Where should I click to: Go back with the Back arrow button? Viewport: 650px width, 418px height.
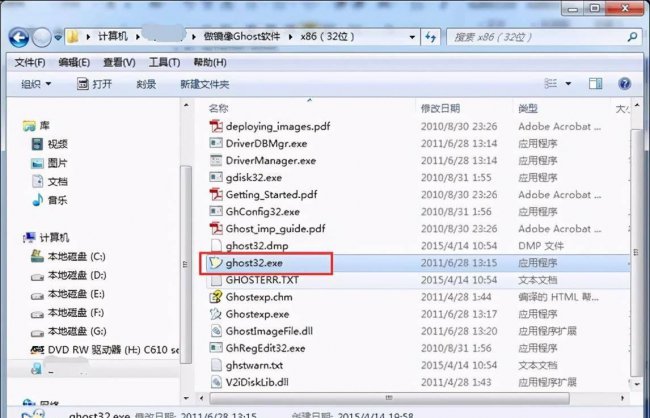19,38
